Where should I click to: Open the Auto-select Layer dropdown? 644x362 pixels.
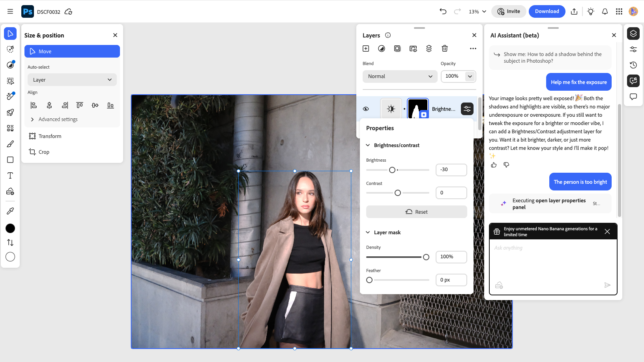coord(72,80)
